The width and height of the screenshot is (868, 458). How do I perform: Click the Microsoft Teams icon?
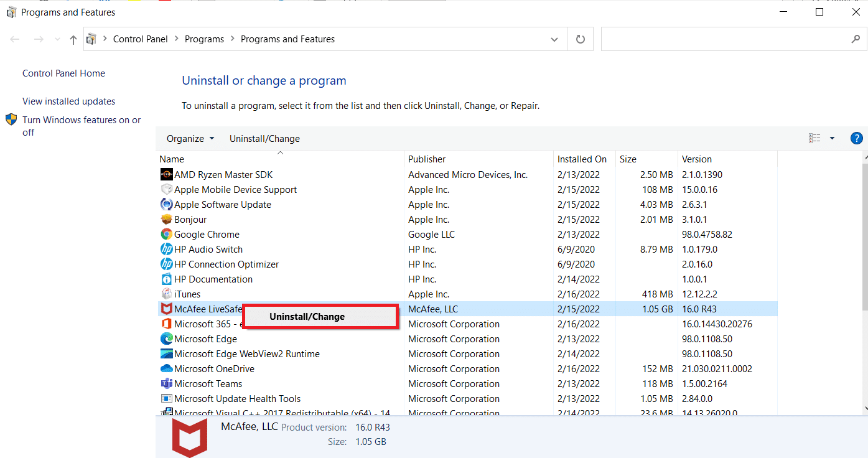coord(166,384)
